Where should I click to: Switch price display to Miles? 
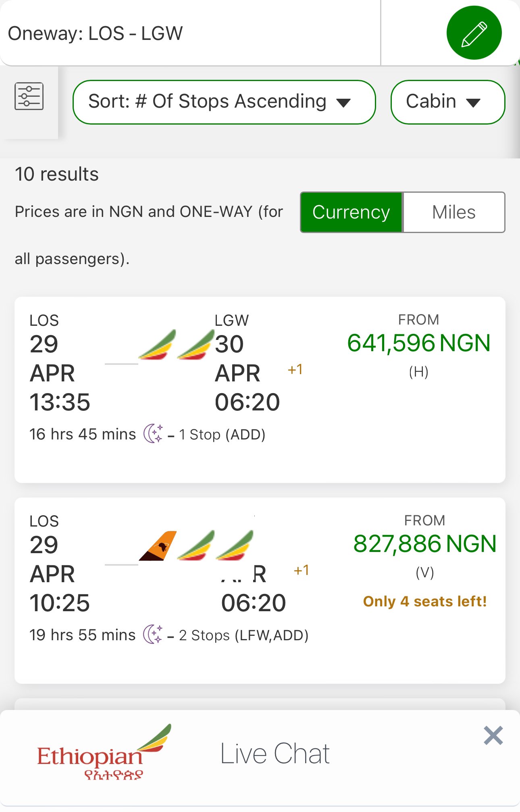point(454,212)
